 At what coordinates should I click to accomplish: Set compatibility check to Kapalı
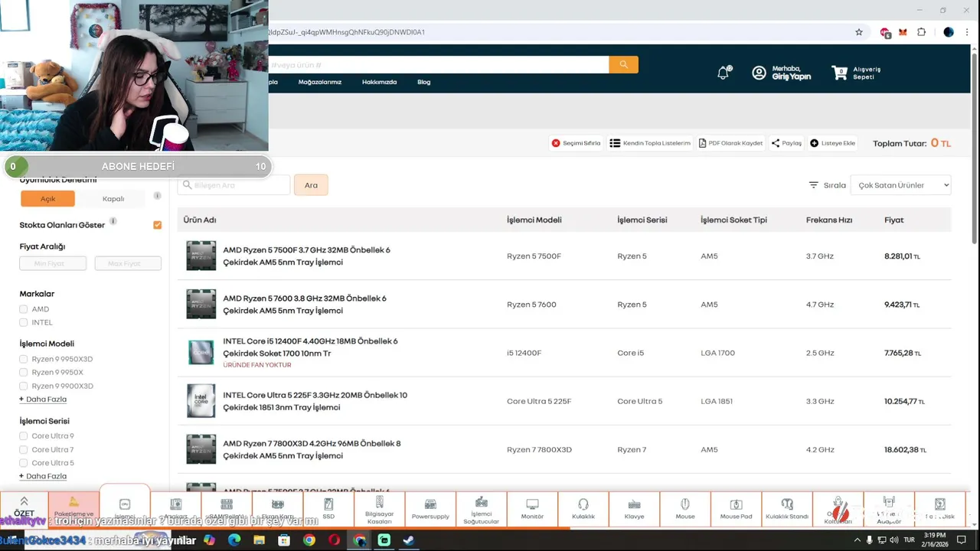(x=113, y=198)
